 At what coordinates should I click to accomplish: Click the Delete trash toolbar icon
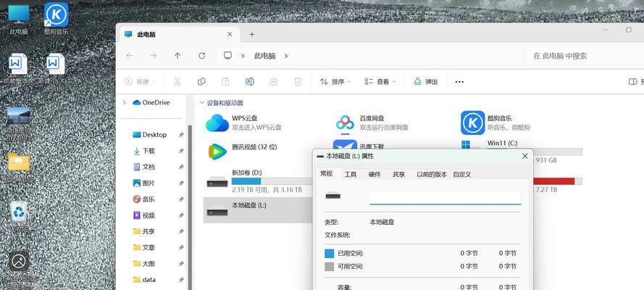pos(298,82)
